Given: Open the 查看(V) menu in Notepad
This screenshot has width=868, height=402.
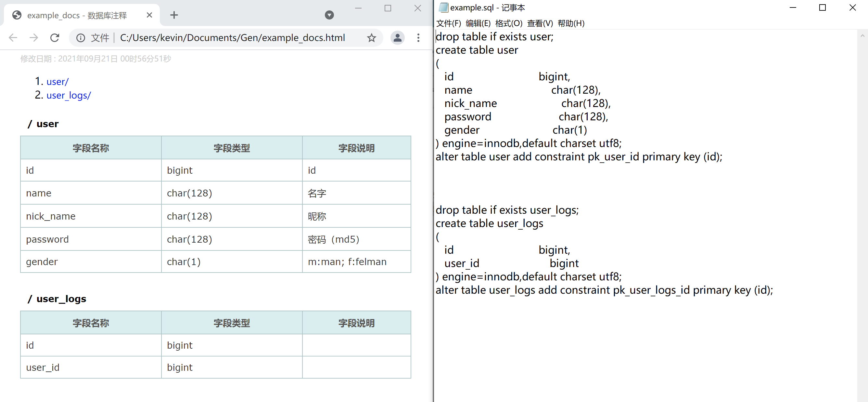Looking at the screenshot, I should (x=540, y=23).
